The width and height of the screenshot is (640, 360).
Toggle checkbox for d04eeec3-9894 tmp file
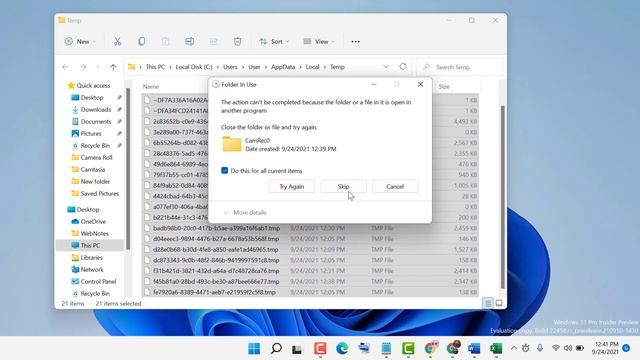(x=147, y=239)
